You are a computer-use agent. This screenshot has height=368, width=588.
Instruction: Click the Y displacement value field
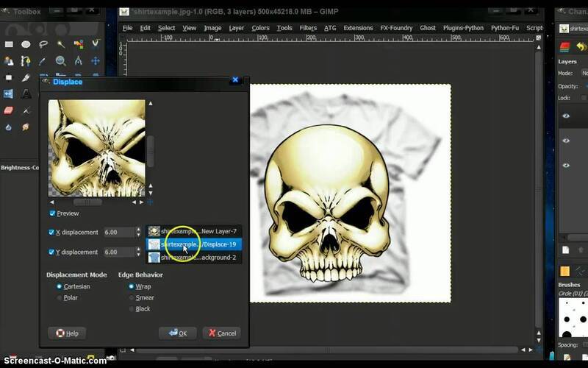coord(118,252)
